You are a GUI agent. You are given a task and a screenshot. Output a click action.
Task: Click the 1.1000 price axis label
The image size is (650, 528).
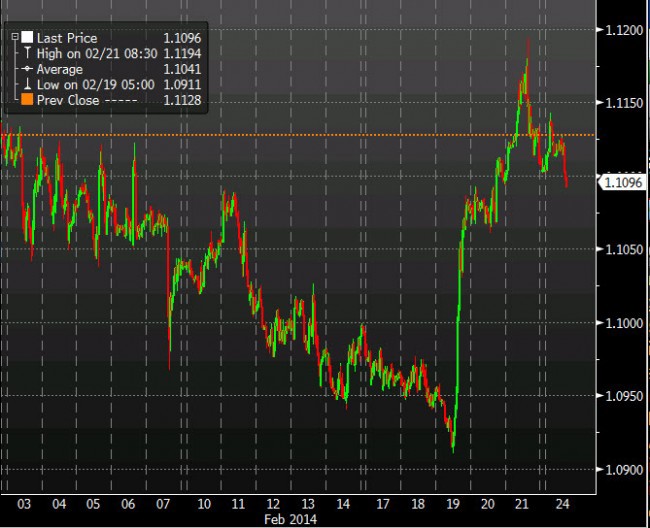pos(624,323)
